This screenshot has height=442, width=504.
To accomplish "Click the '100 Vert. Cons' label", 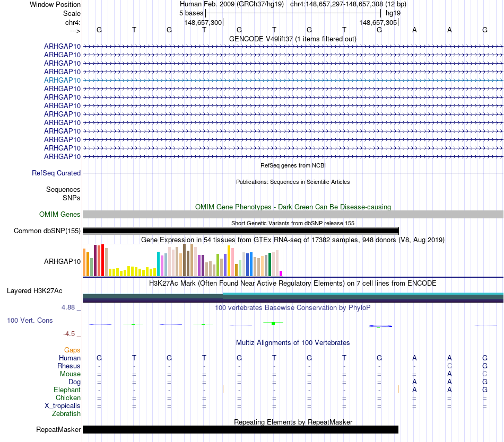I will click(30, 320).
